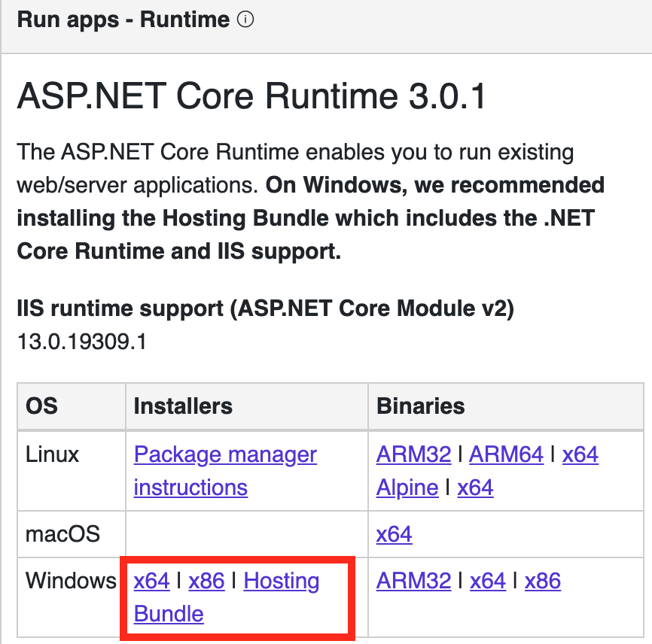Download the Linux ARM32 binaries
Image resolution: width=652 pixels, height=644 pixels.
[413, 454]
